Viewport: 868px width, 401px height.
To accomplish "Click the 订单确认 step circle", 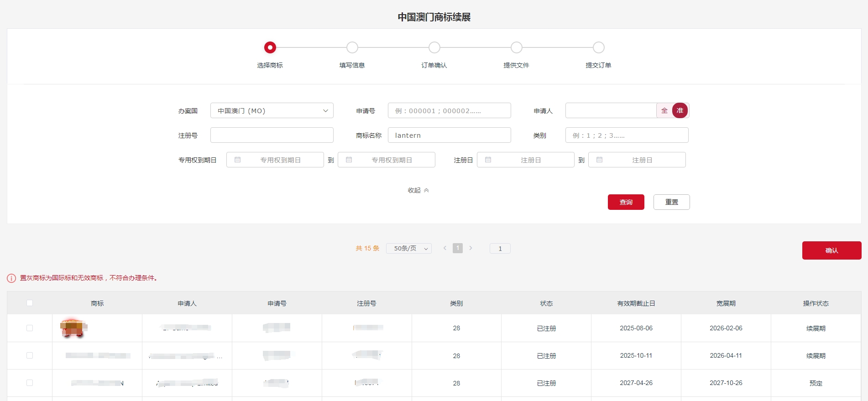I will coord(434,47).
